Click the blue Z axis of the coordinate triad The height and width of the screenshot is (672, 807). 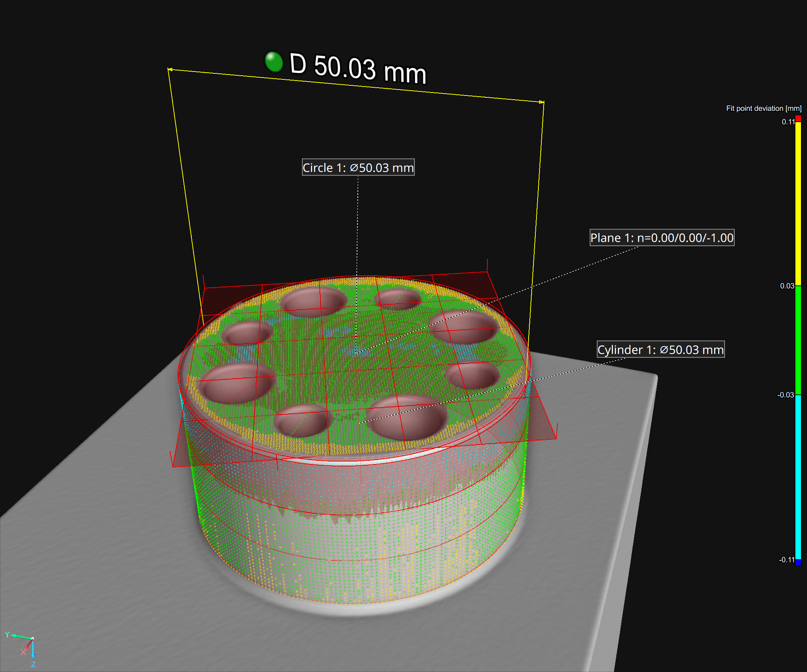click(x=33, y=650)
